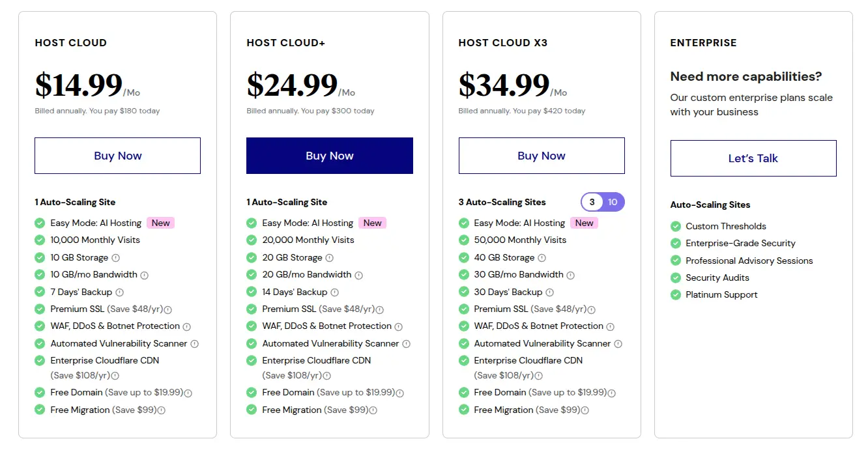The width and height of the screenshot is (868, 454).
Task: Buy Now on the Host Cloud plan
Action: click(x=117, y=155)
